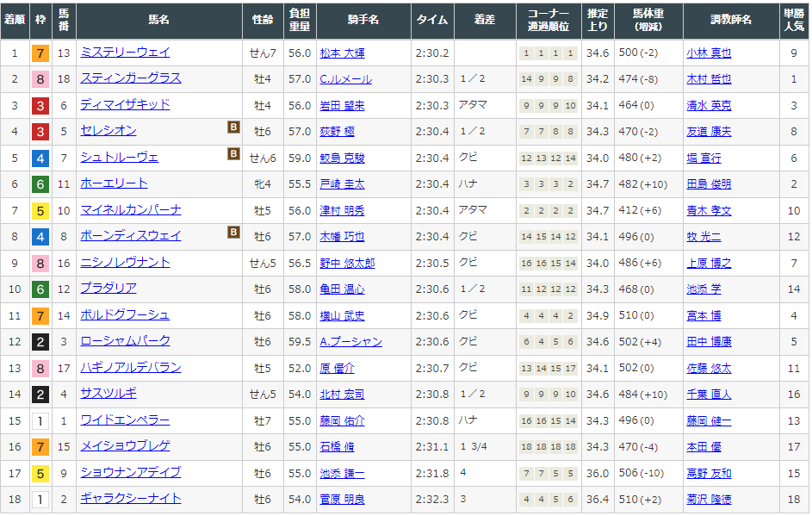This screenshot has width=812, height=516.
Task: Click the yellow frame 5 badge for マイネルカンパーナ
Action: (x=40, y=211)
